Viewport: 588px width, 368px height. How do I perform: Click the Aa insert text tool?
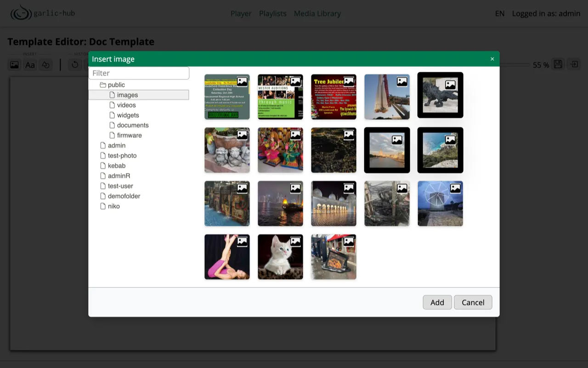point(30,65)
